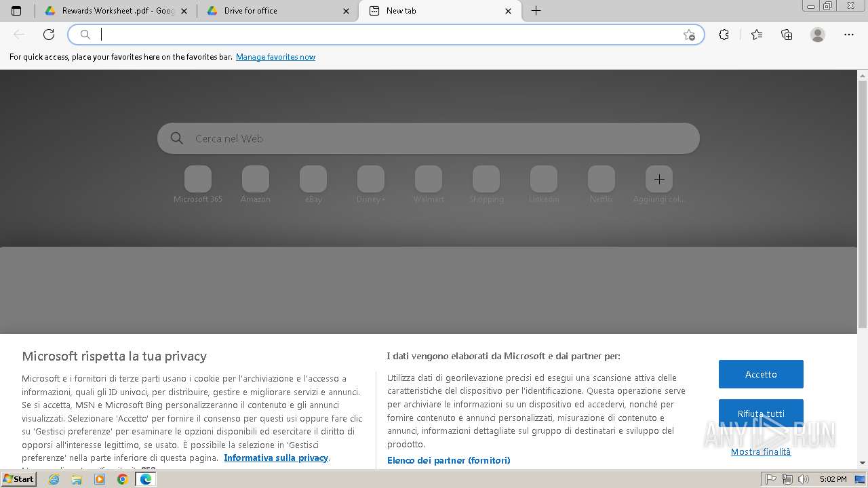Go back to the previous page
The height and width of the screenshot is (488, 868).
[x=19, y=35]
